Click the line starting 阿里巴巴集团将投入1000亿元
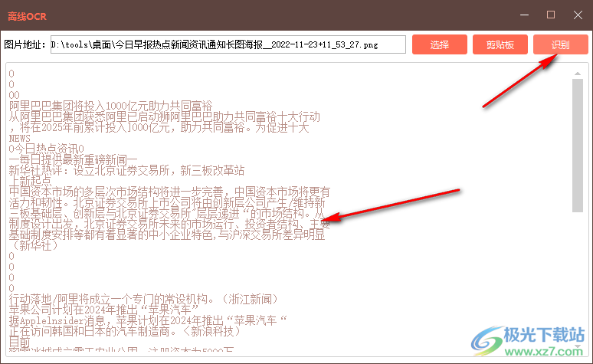 (x=111, y=106)
